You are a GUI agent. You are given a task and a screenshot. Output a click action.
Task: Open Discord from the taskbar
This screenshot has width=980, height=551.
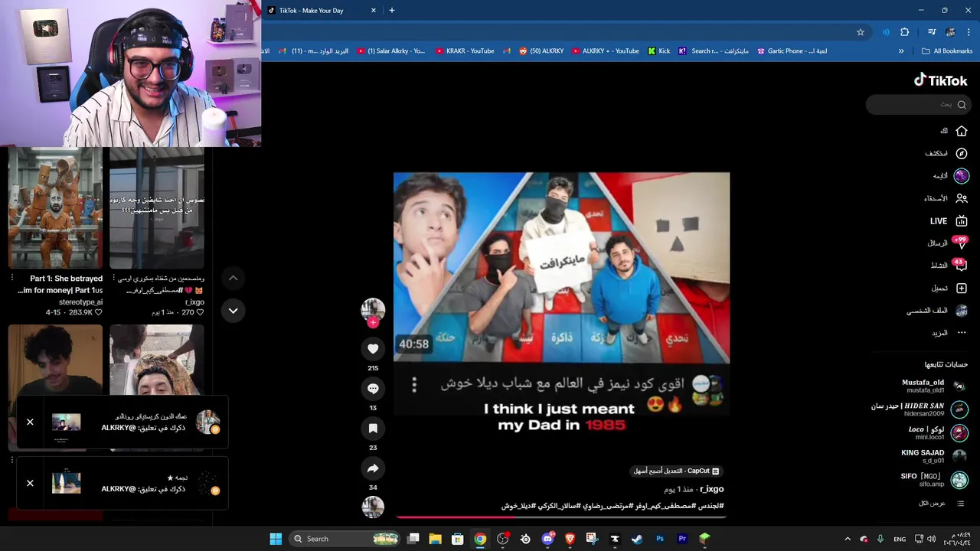pyautogui.click(x=547, y=539)
